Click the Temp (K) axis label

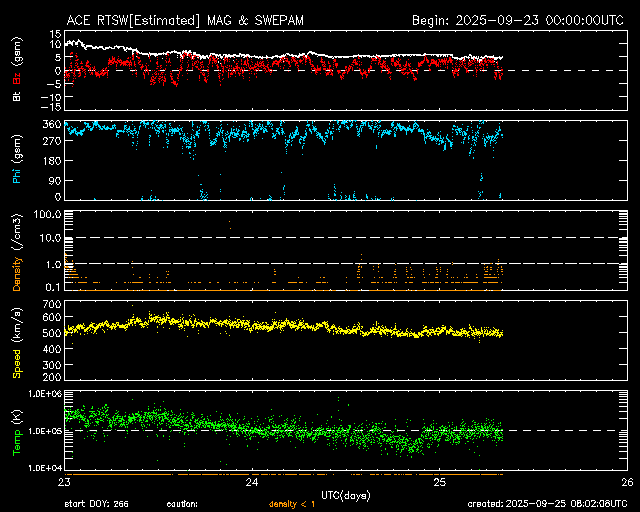pyautogui.click(x=16, y=431)
